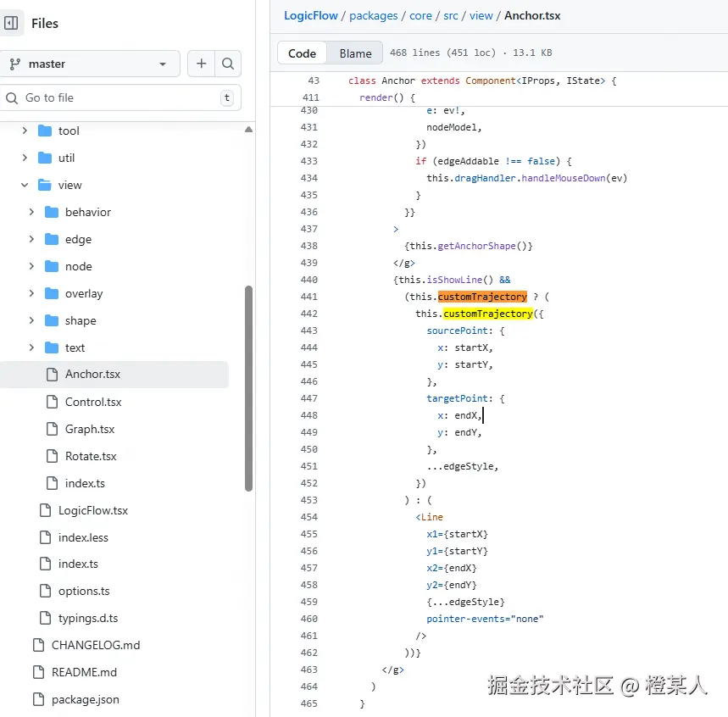Open Rotate.tsx file
Image resolution: width=728 pixels, height=717 pixels.
coord(91,457)
